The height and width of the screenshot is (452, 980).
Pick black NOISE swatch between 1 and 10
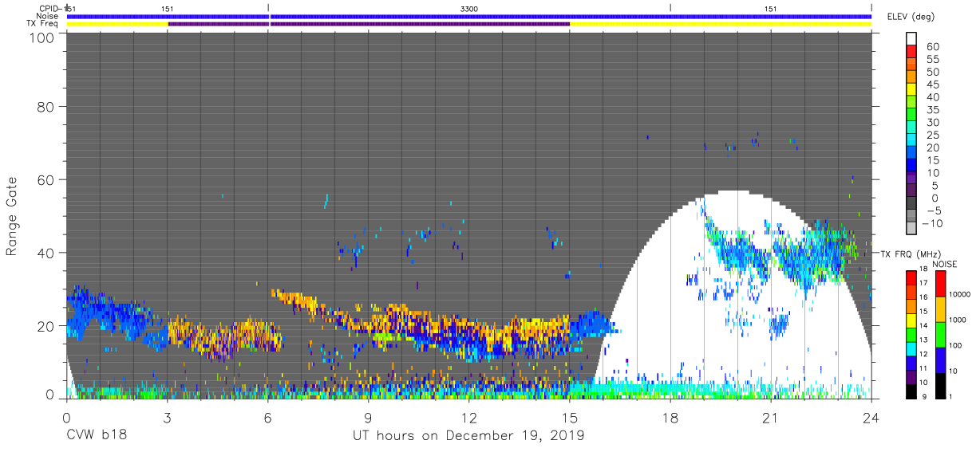(x=942, y=384)
